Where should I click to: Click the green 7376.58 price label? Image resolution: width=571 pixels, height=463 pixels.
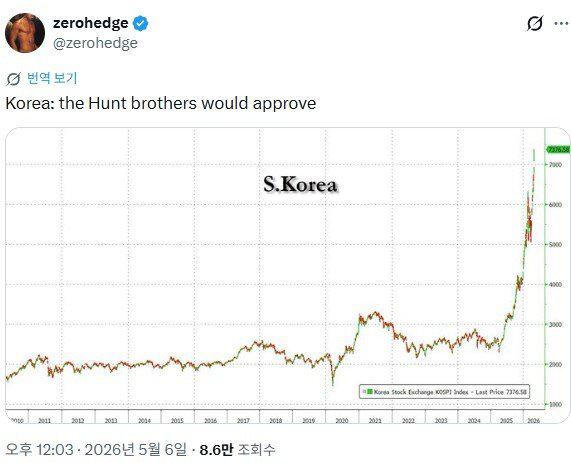coord(558,149)
